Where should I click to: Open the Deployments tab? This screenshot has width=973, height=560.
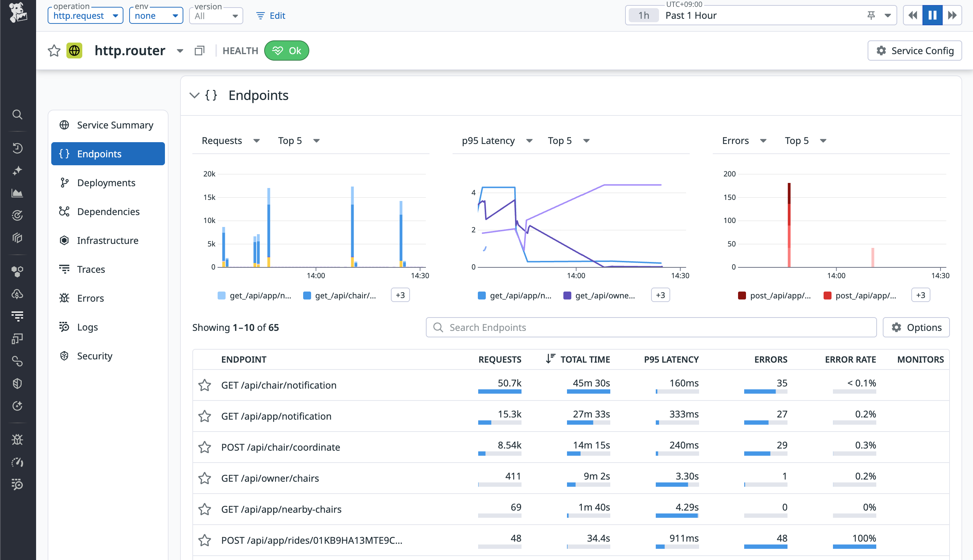(106, 183)
